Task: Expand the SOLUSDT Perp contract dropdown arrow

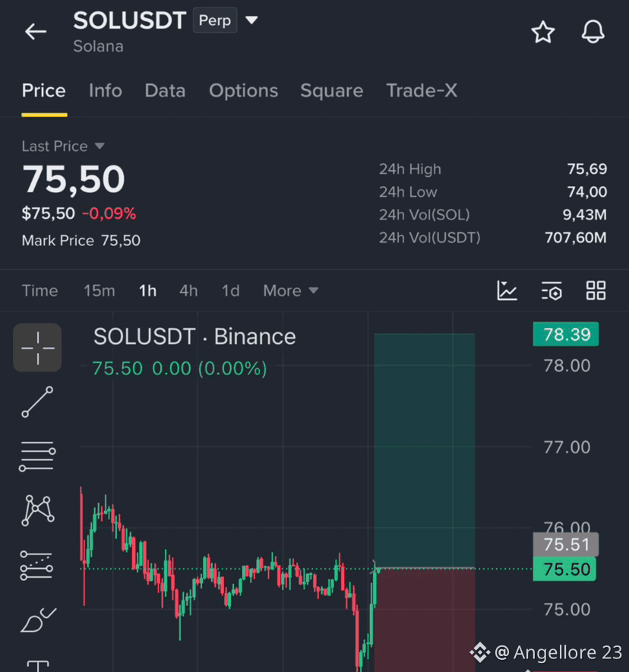Action: (251, 21)
